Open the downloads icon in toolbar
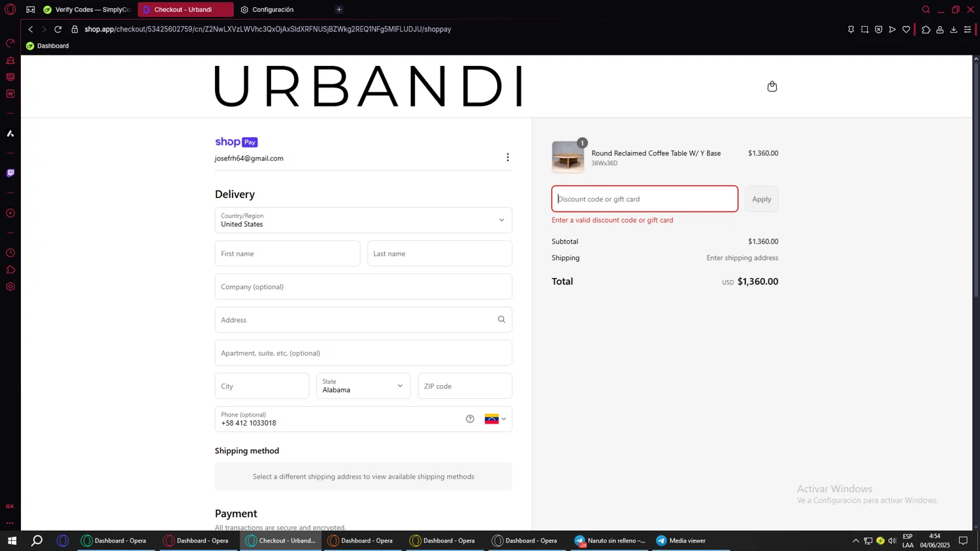Image resolution: width=980 pixels, height=551 pixels. (954, 29)
